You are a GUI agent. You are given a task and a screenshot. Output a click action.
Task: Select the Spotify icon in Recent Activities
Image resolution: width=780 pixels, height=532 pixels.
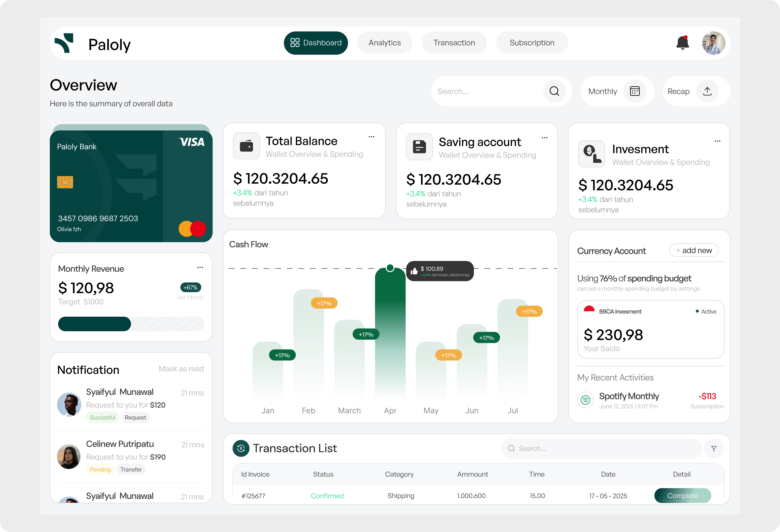click(585, 400)
